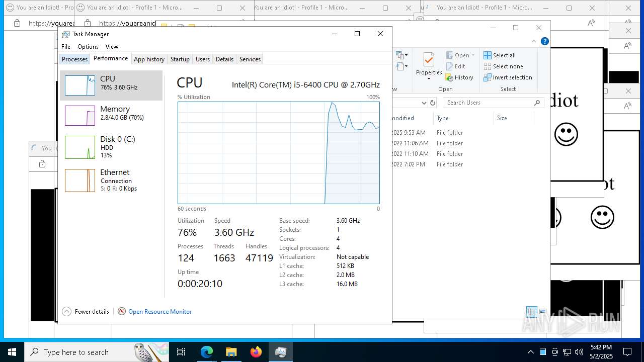
Task: Click the Resource Monitor gauge icon
Action: [122, 312]
